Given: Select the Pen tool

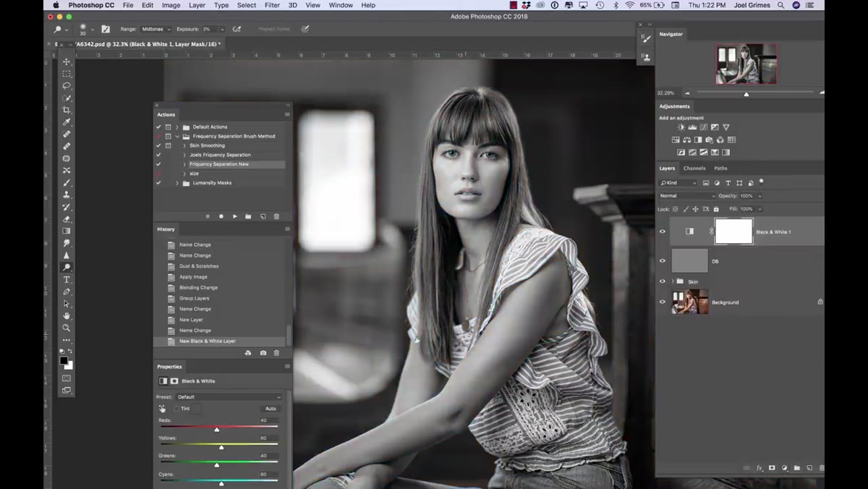Looking at the screenshot, I should click(x=67, y=292).
